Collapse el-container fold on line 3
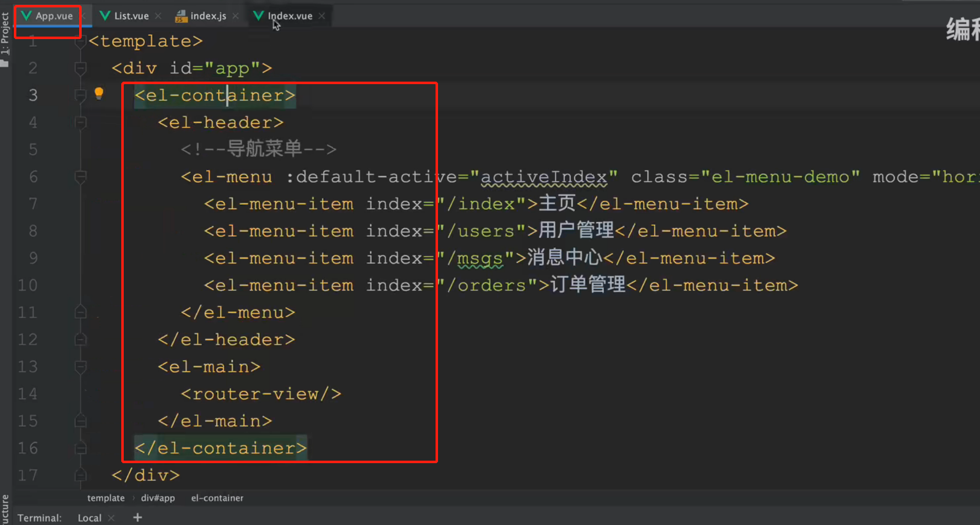The image size is (980, 525). (81, 95)
